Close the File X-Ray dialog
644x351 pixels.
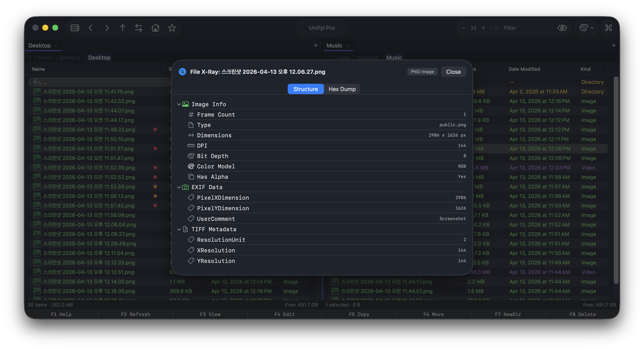(453, 72)
